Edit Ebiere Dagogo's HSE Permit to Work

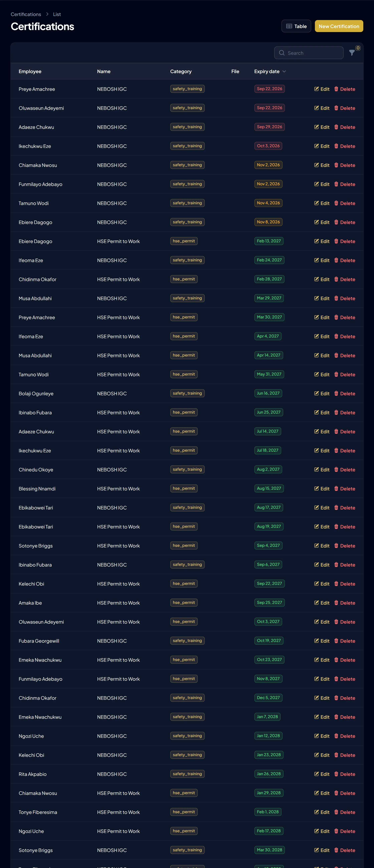pyautogui.click(x=322, y=241)
